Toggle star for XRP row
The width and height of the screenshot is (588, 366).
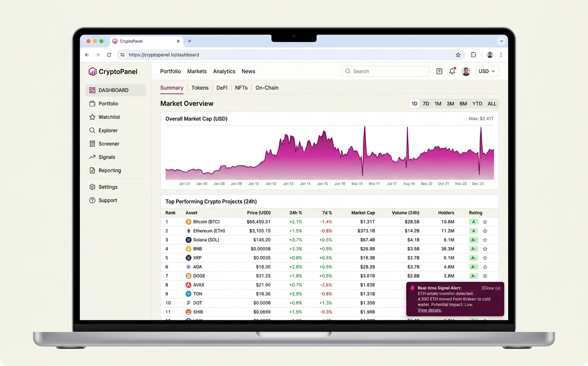tap(485, 258)
